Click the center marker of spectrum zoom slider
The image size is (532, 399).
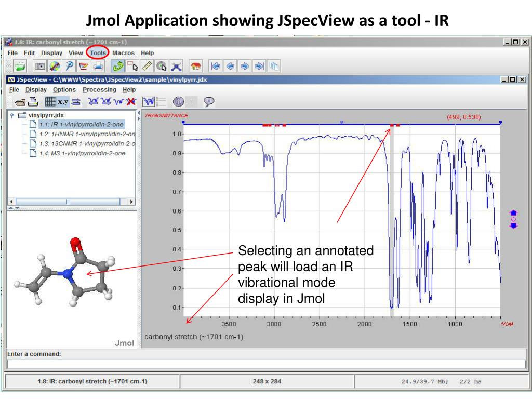pos(342,122)
